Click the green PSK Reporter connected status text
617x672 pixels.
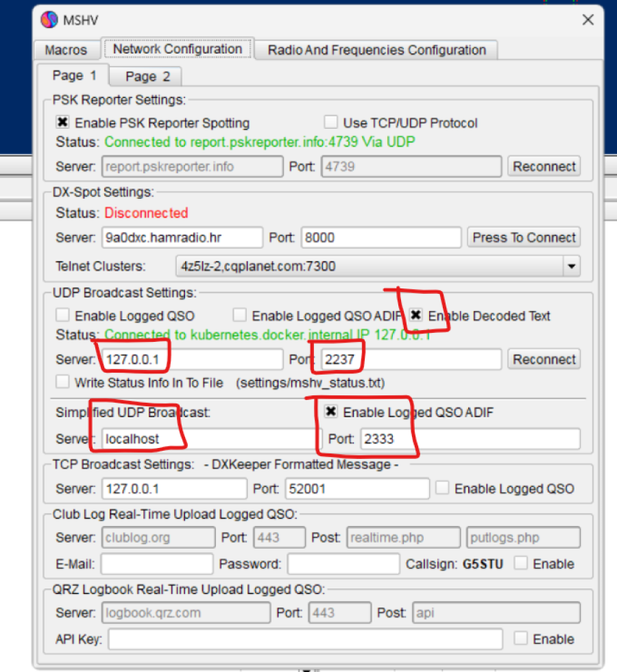[260, 142]
